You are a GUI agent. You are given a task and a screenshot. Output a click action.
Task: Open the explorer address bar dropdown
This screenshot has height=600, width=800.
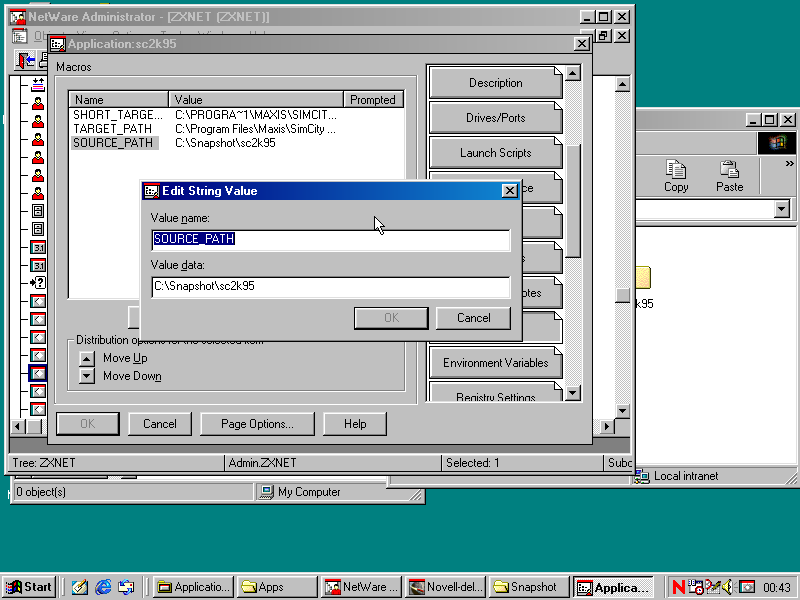[x=781, y=209]
